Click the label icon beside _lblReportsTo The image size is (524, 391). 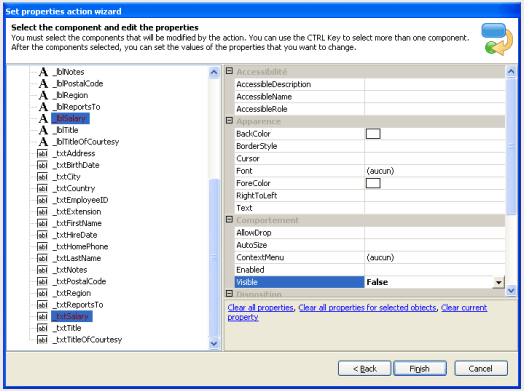43,107
